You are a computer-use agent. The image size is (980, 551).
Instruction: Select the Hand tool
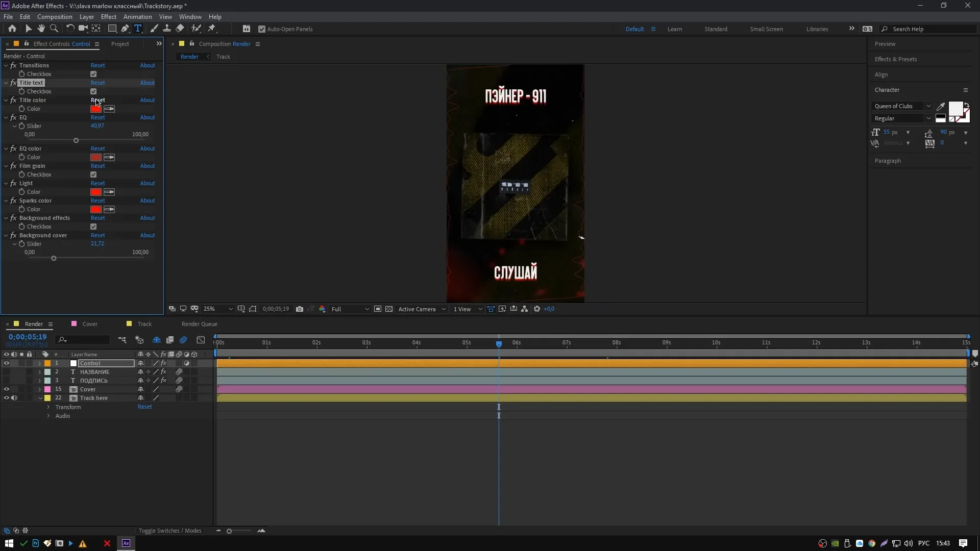click(41, 29)
